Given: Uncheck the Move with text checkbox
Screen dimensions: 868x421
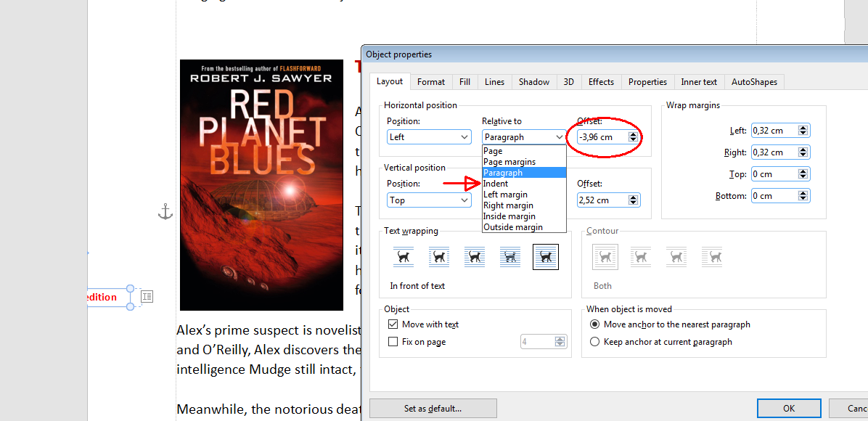Looking at the screenshot, I should (393, 324).
